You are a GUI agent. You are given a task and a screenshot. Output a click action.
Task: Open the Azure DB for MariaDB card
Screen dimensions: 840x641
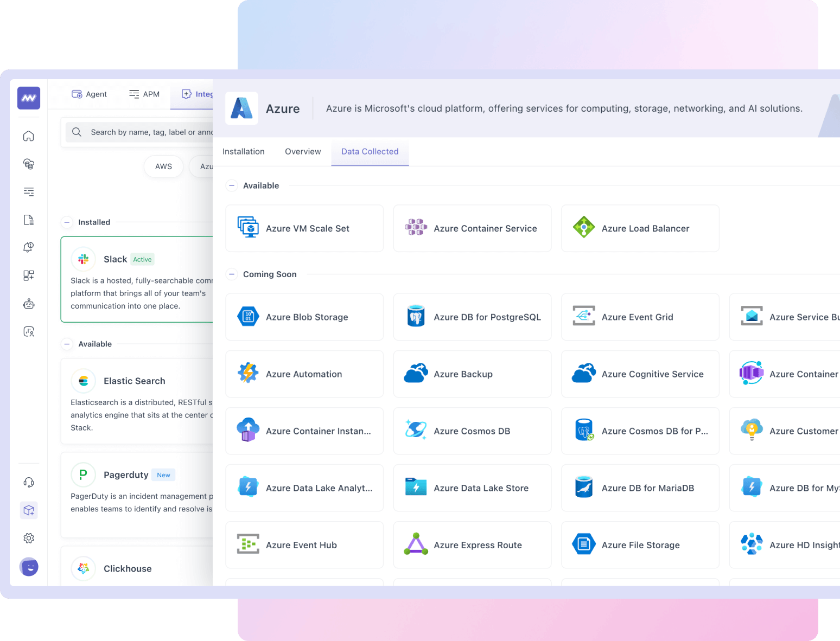click(x=640, y=488)
